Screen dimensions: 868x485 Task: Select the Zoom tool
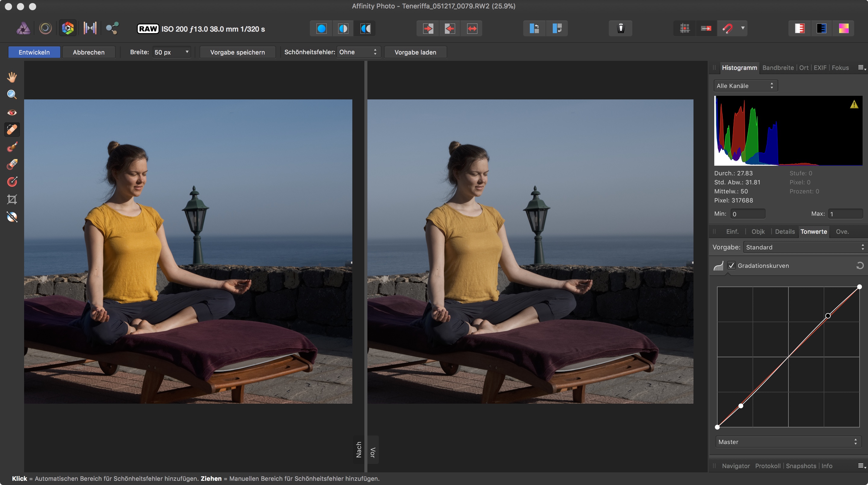coord(11,94)
